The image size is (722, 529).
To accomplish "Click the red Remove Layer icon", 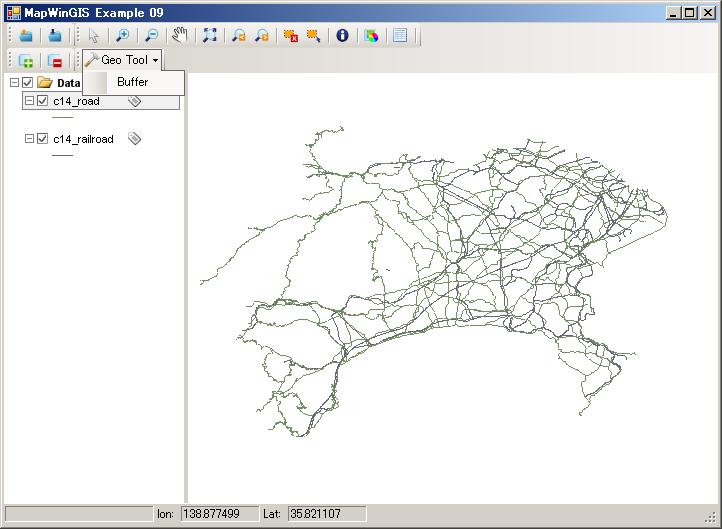I will pyautogui.click(x=55, y=61).
